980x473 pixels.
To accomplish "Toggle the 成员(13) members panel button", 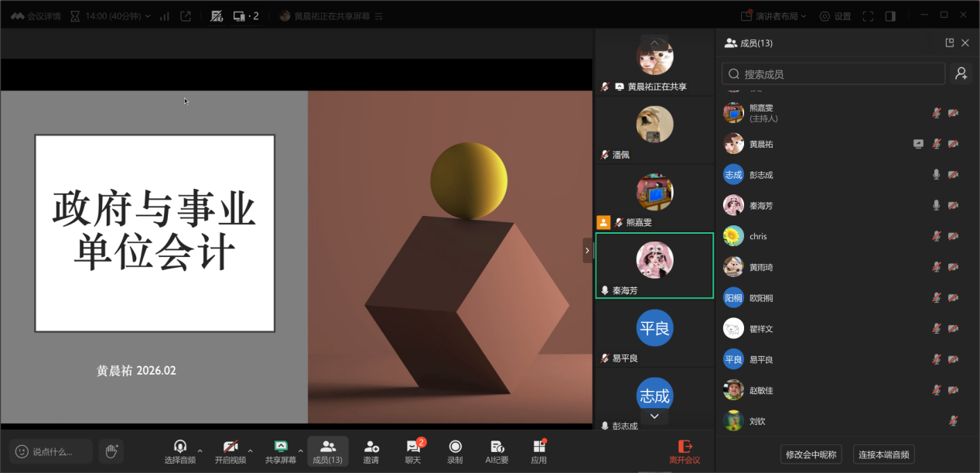I will (328, 451).
